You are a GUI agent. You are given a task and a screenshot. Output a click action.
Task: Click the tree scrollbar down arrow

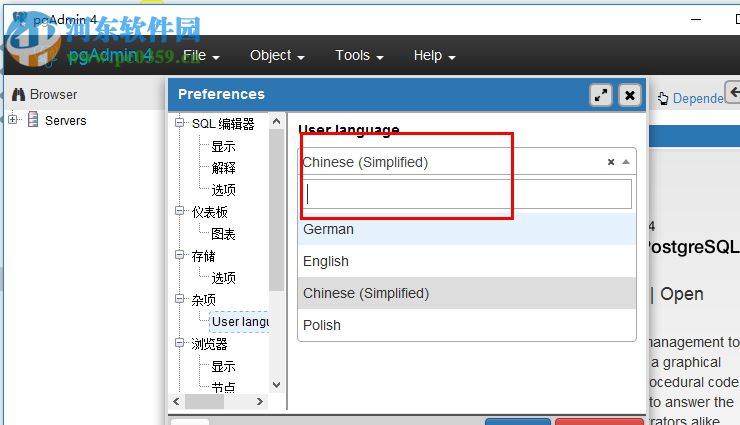277,384
